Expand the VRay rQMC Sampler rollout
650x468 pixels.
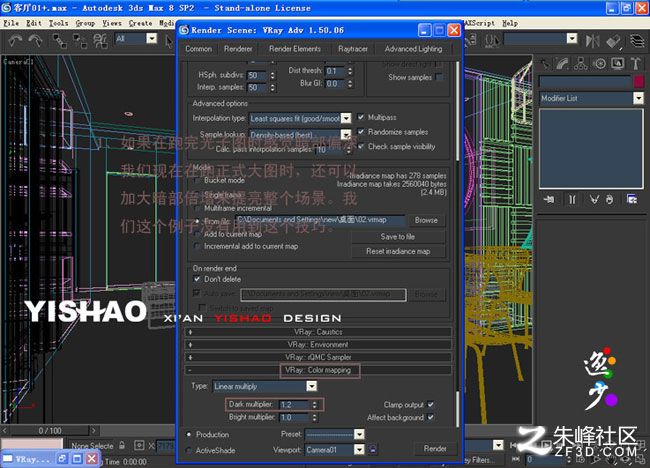point(318,357)
